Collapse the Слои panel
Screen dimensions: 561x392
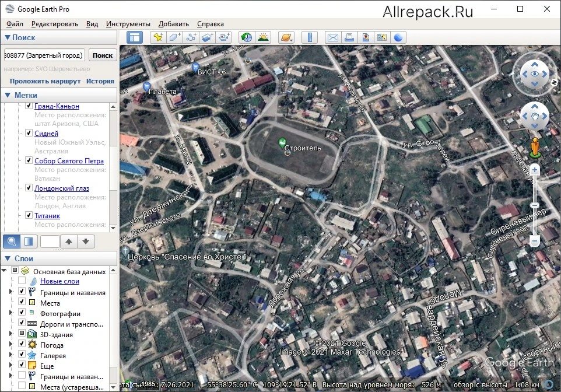coord(7,258)
